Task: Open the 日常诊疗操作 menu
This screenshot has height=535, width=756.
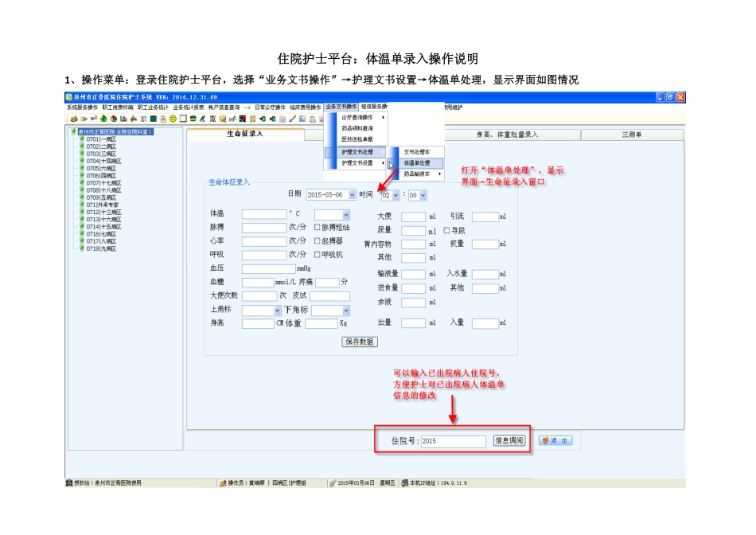Action: 270,107
